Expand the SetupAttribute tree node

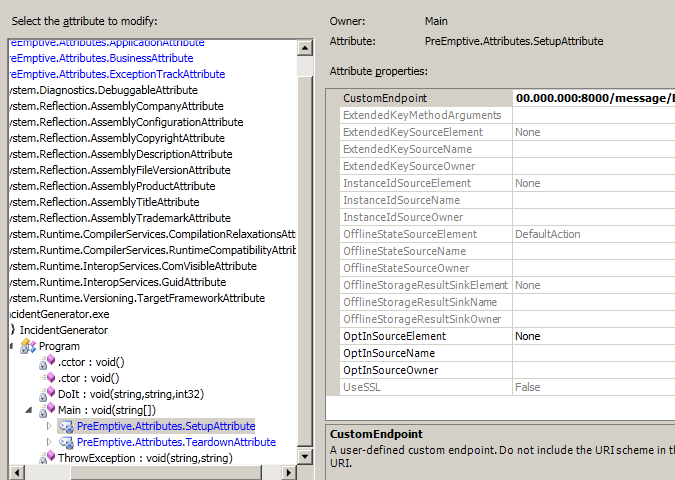point(49,426)
